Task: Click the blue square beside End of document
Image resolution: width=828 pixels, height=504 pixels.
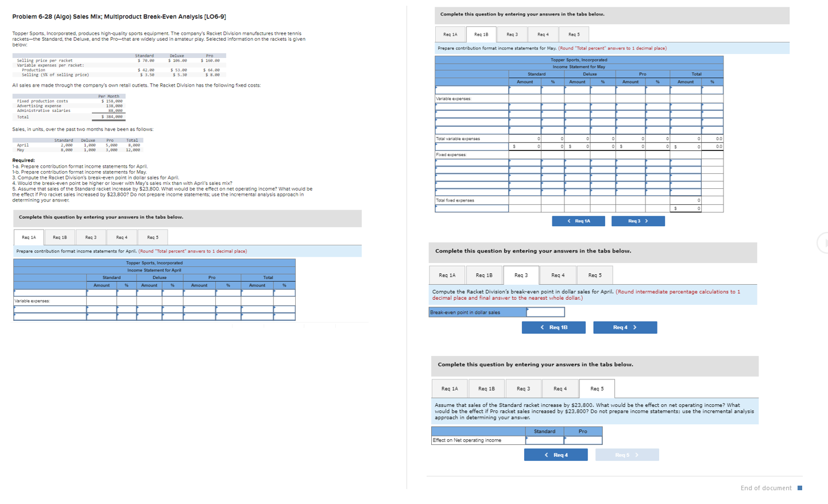Action: point(800,488)
